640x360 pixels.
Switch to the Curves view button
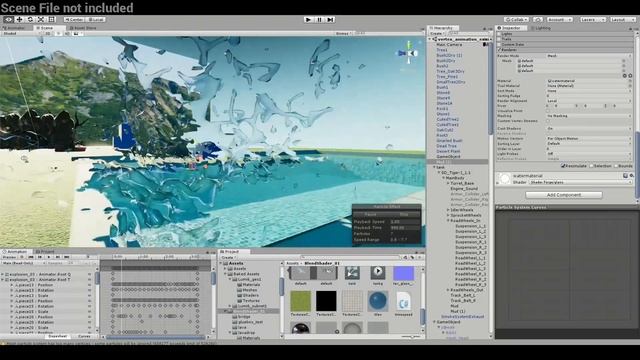point(84,336)
